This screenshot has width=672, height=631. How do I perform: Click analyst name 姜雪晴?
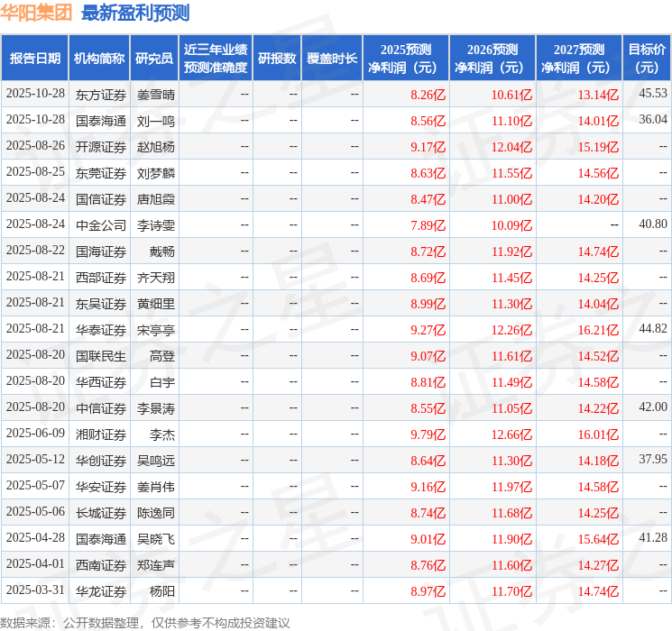155,95
